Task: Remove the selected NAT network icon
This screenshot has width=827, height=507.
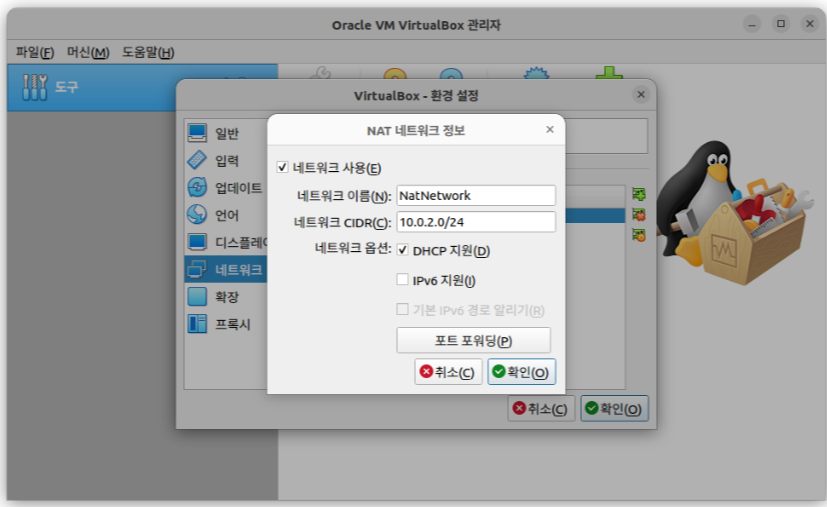Action: tap(639, 215)
